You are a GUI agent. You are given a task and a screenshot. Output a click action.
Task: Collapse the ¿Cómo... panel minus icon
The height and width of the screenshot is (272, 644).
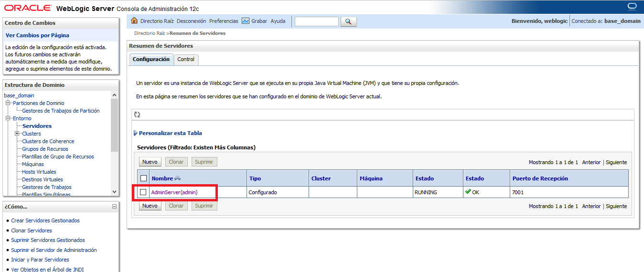click(114, 207)
